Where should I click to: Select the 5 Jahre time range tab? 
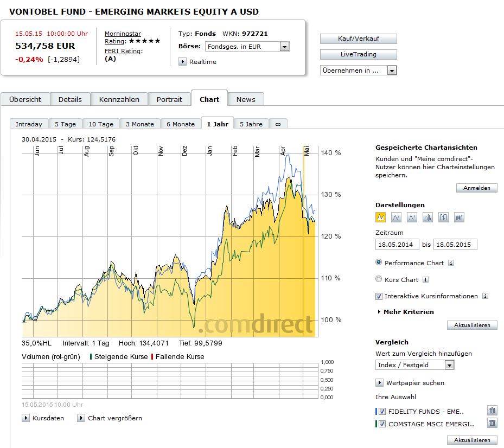point(251,124)
